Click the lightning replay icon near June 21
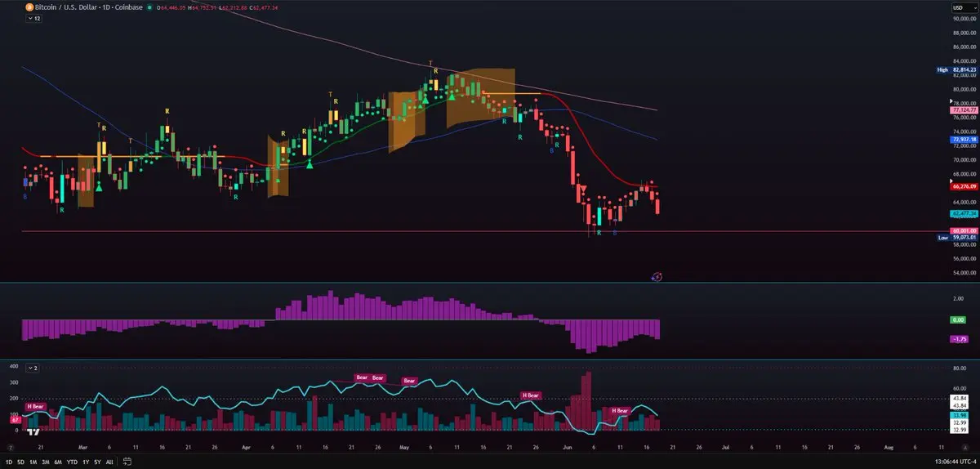 tap(657, 277)
